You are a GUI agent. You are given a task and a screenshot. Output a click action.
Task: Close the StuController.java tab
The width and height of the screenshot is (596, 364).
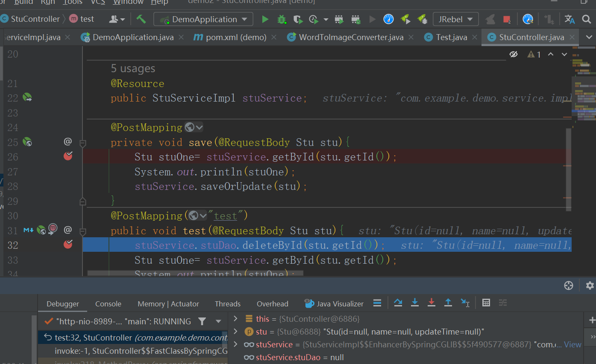[572, 38]
